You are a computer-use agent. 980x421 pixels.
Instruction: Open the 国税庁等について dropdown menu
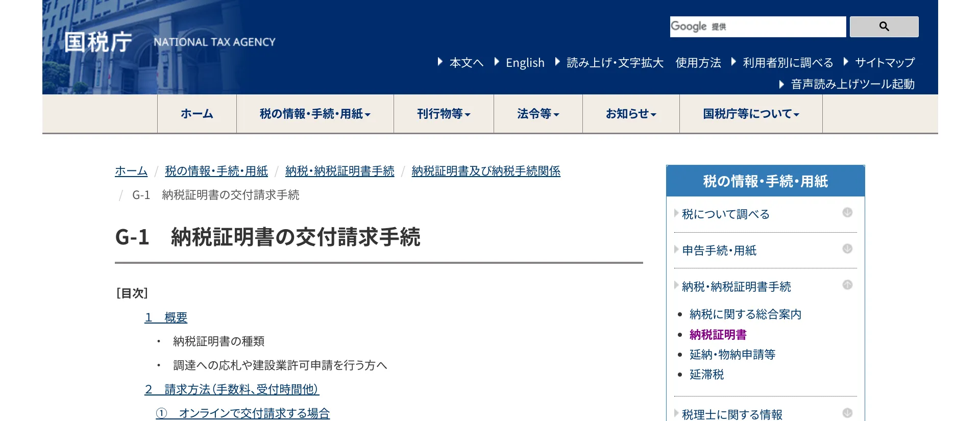coord(751,114)
